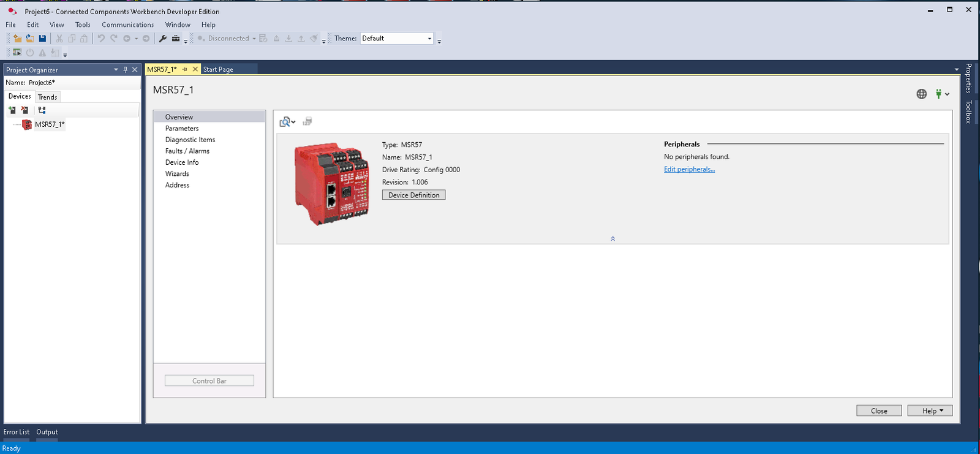
Task: Click the picture icon starting the second toolbar row
Action: pyautogui.click(x=17, y=53)
